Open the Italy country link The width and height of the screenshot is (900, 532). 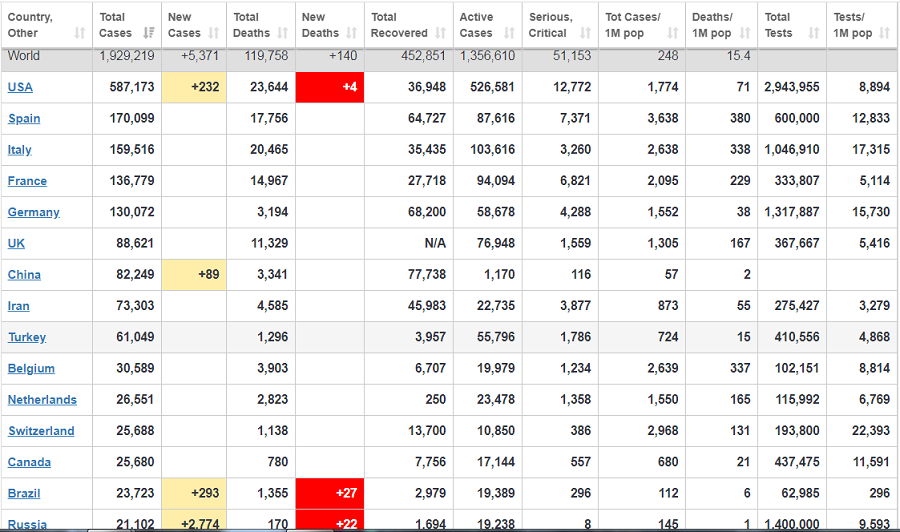(20, 150)
